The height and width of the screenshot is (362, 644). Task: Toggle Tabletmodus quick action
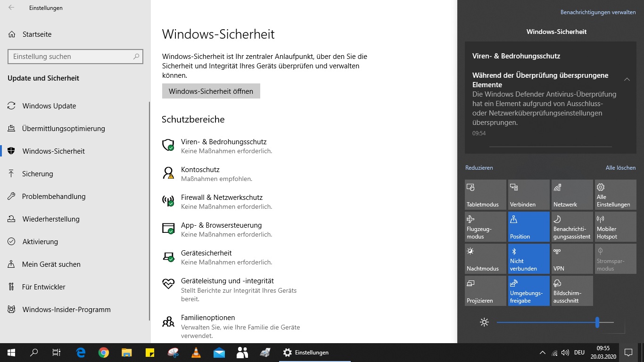coord(486,195)
